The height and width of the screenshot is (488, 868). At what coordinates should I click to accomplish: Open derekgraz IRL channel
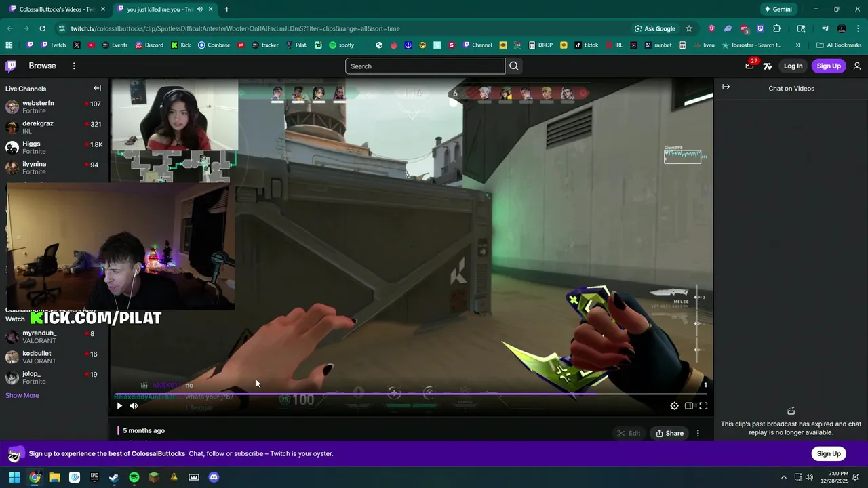coord(53,127)
